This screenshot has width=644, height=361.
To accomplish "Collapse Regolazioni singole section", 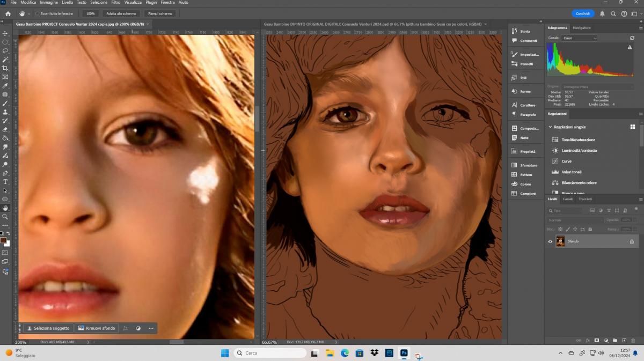I will tap(550, 127).
